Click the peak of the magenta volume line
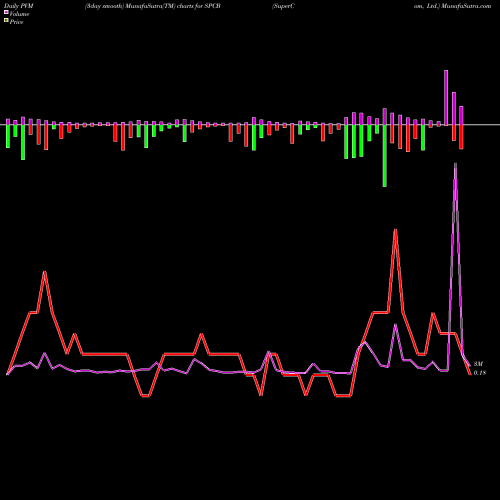 [x=456, y=164]
